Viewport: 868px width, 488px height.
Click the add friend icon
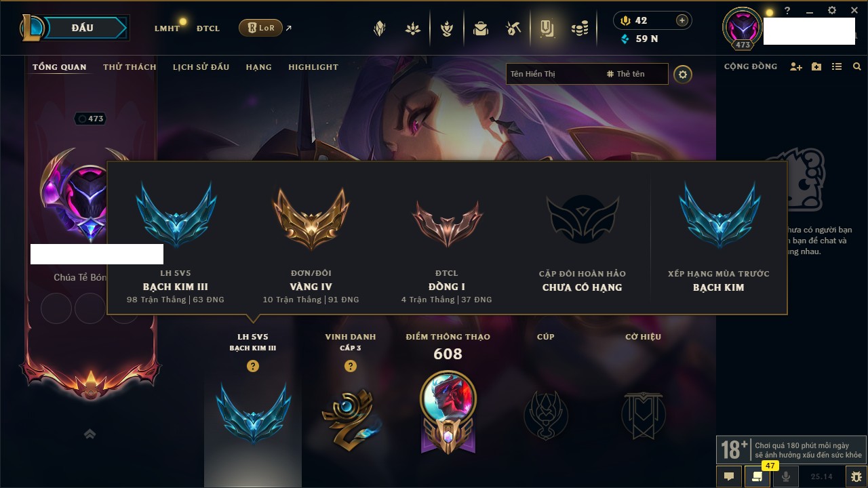[796, 67]
